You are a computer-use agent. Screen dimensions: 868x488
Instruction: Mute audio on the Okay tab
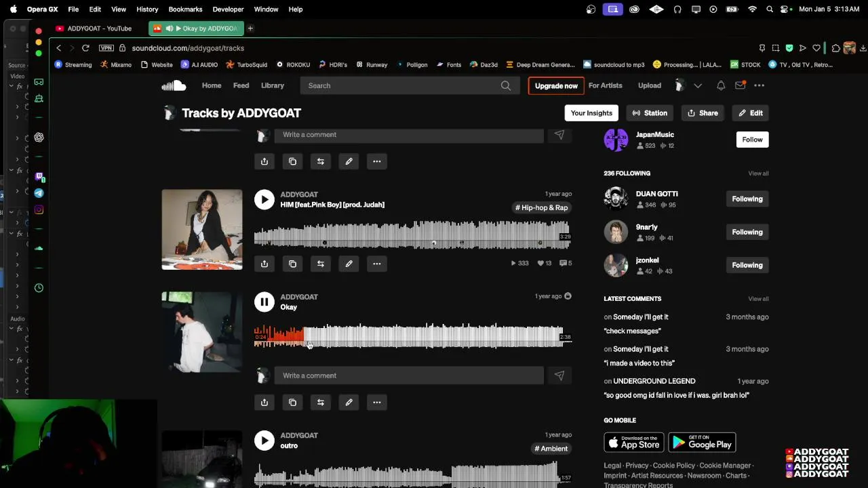tap(169, 28)
